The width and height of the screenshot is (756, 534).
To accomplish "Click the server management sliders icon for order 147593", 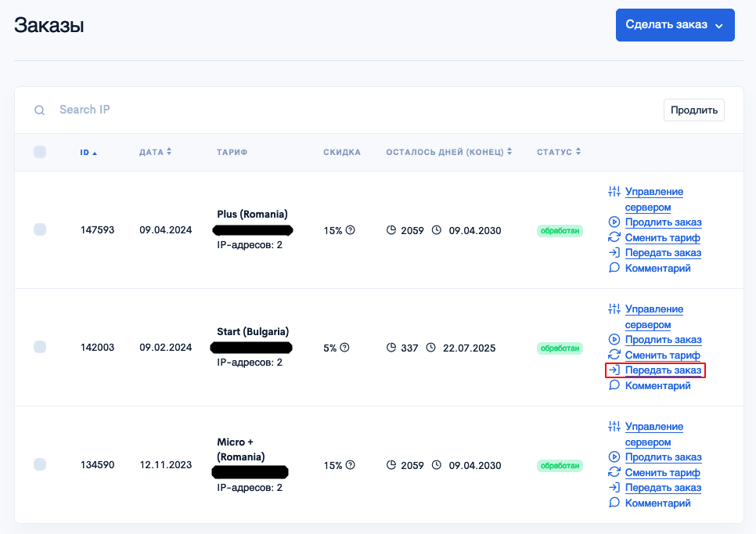I will 614,192.
